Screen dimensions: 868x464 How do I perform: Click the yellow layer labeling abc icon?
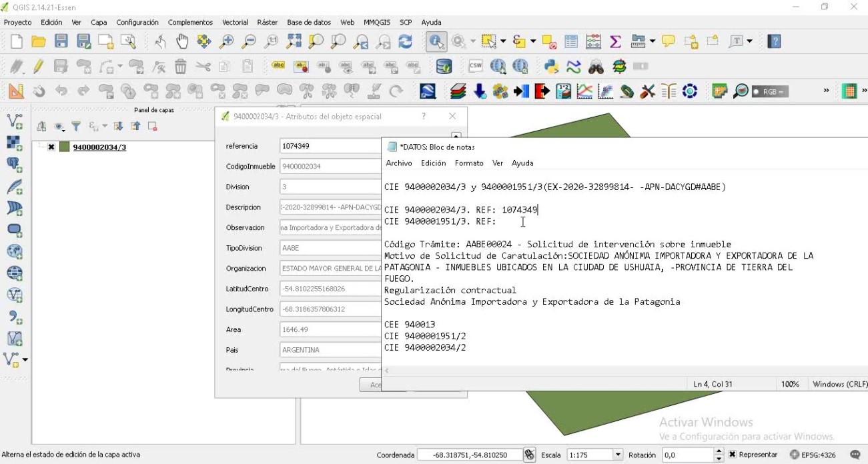(x=278, y=66)
